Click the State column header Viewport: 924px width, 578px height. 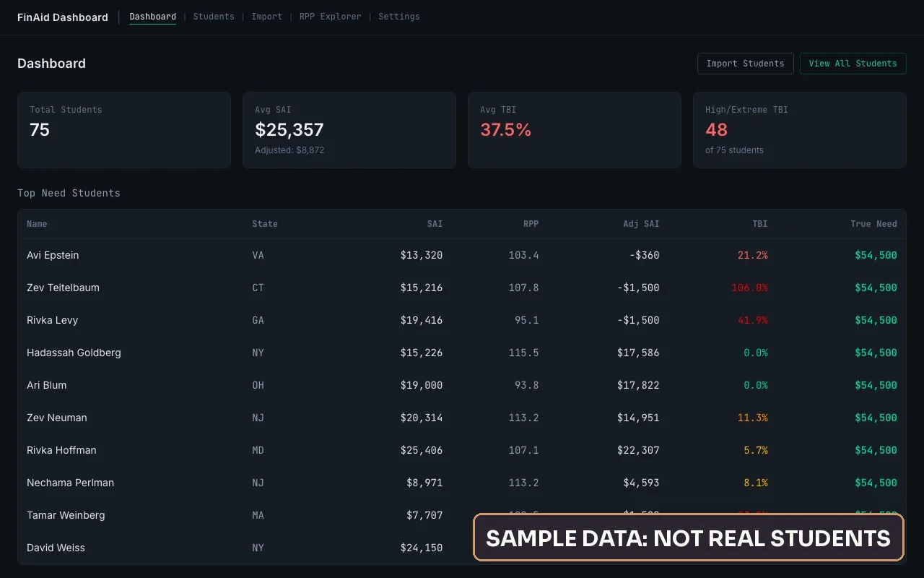[x=265, y=224]
